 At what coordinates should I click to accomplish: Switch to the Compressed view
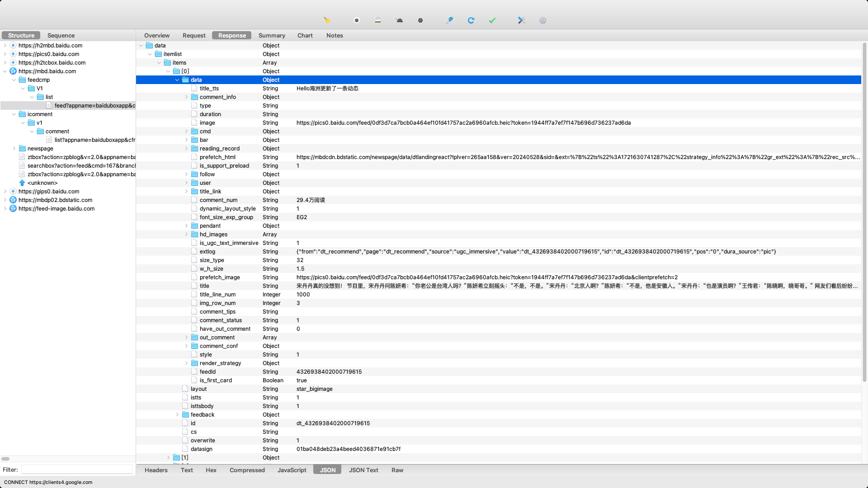point(247,470)
